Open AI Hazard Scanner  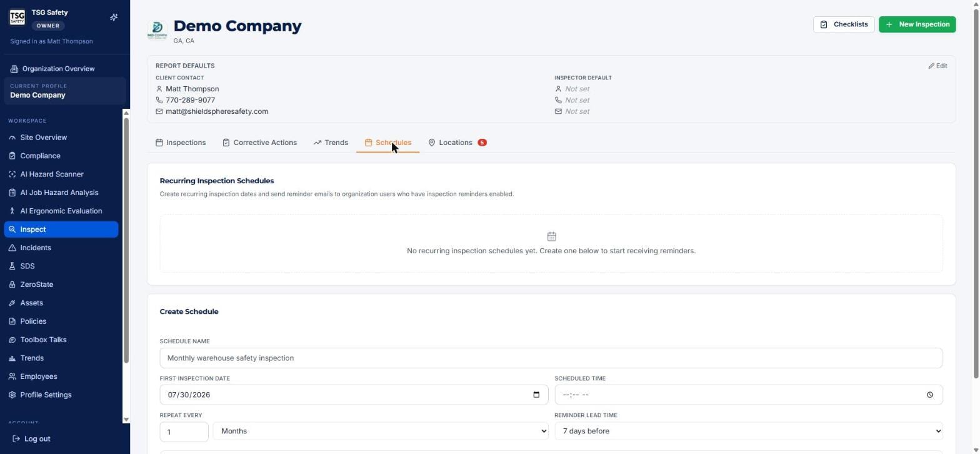click(61, 174)
